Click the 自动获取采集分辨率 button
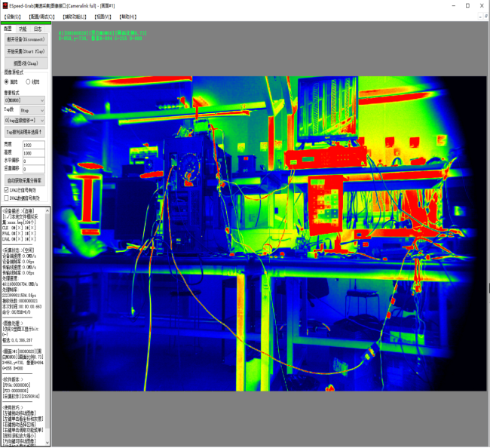Screen dimensions: 490x448 25,180
